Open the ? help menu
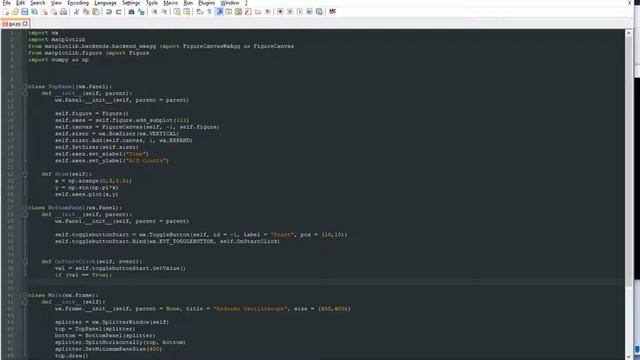This screenshot has width=640, height=360. [246, 3]
